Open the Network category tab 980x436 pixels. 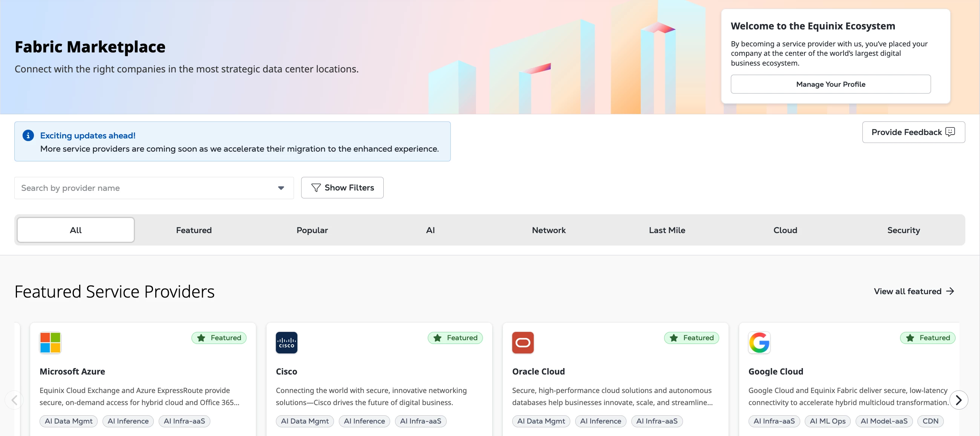(548, 230)
